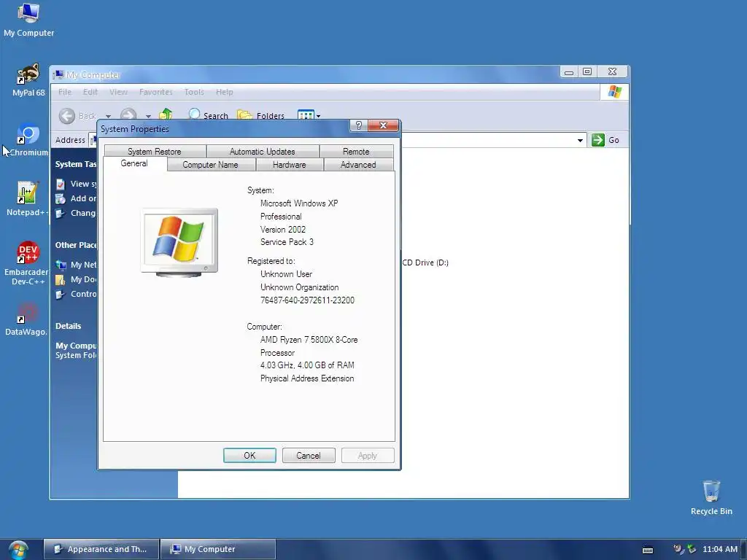Image resolution: width=747 pixels, height=560 pixels.
Task: Open the Tools menu in My Computer
Action: [x=194, y=92]
